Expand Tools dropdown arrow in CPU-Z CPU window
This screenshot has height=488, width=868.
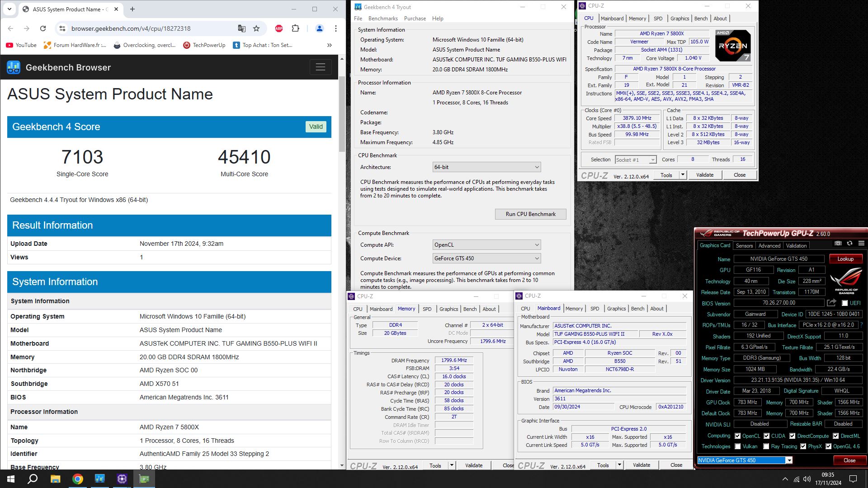click(x=683, y=175)
